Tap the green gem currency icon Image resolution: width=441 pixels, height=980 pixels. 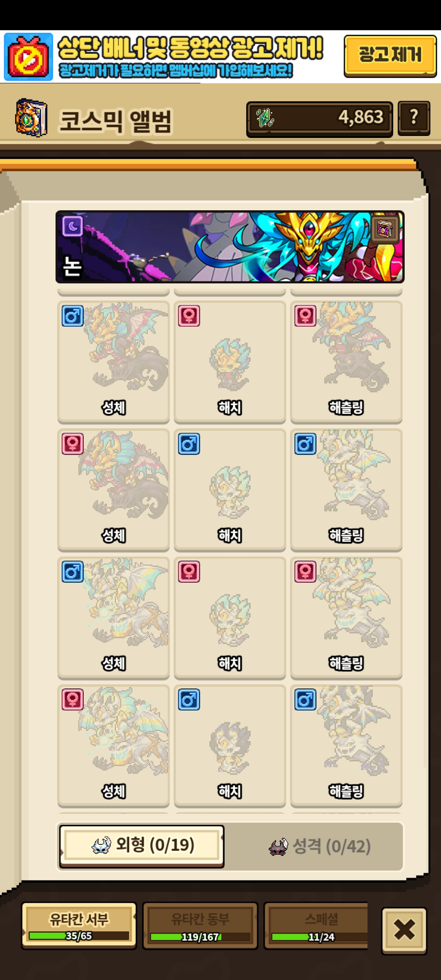(265, 118)
